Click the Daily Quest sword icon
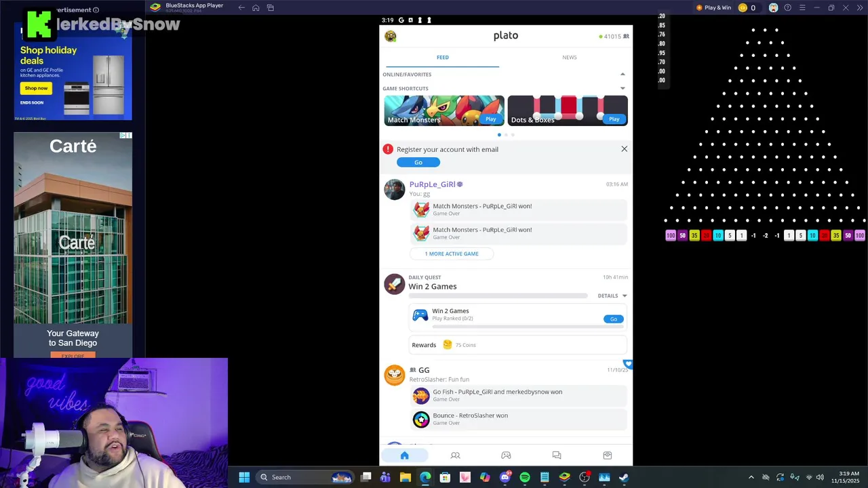This screenshot has width=868, height=488. [x=394, y=284]
